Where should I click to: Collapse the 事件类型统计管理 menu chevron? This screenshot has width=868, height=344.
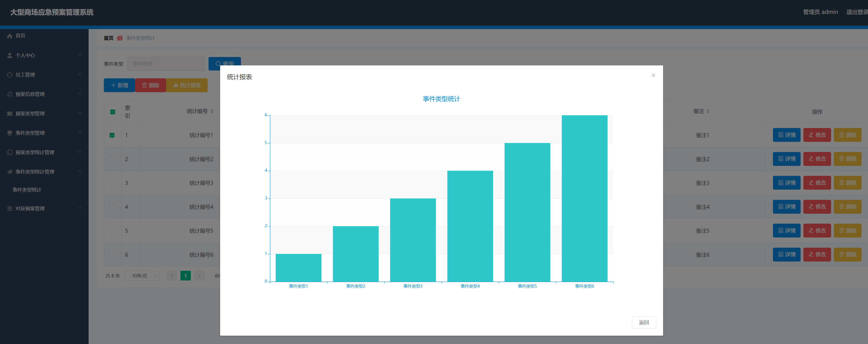[80, 171]
